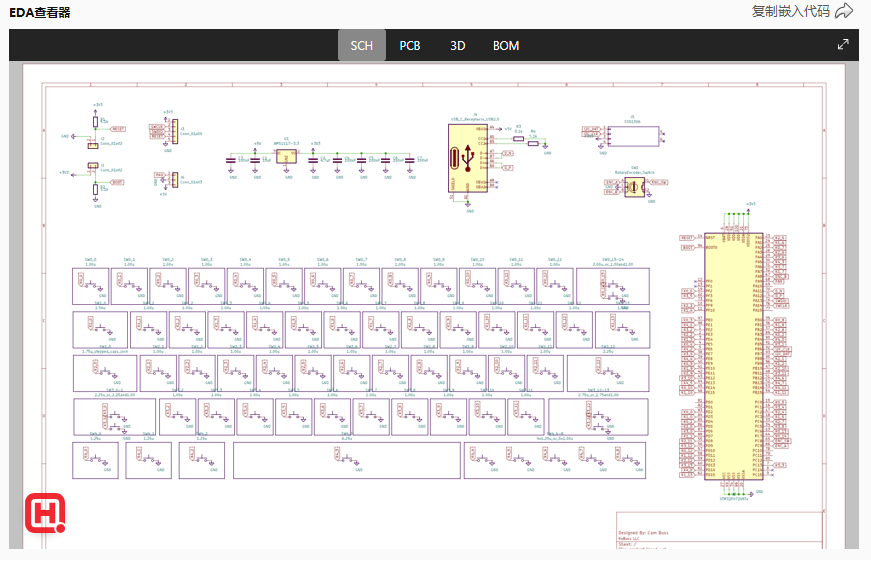Select the SW0_0 key switch block
This screenshot has width=871, height=565.
(x=90, y=286)
